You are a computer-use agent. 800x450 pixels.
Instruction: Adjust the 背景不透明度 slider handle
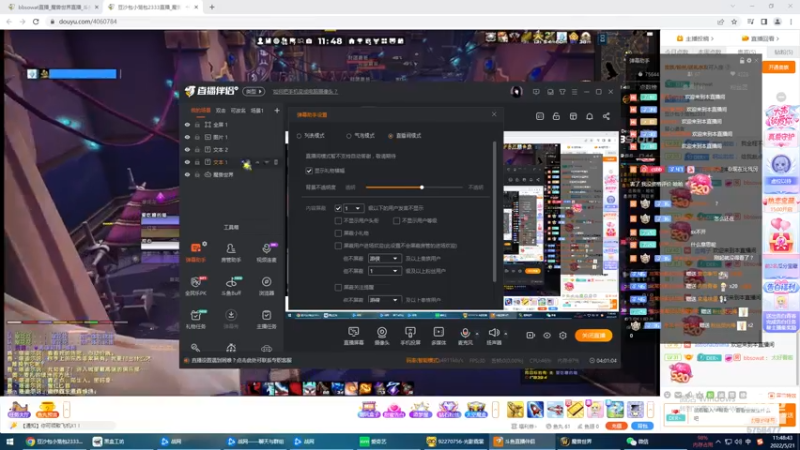(x=421, y=187)
